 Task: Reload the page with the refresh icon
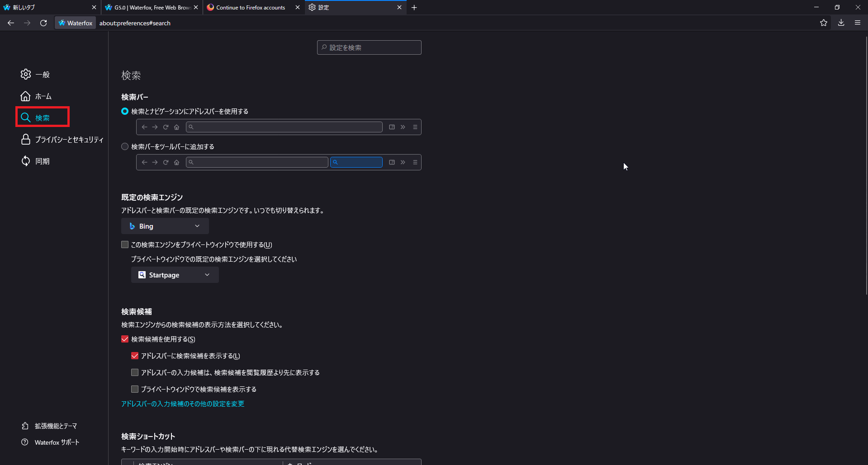(x=43, y=23)
